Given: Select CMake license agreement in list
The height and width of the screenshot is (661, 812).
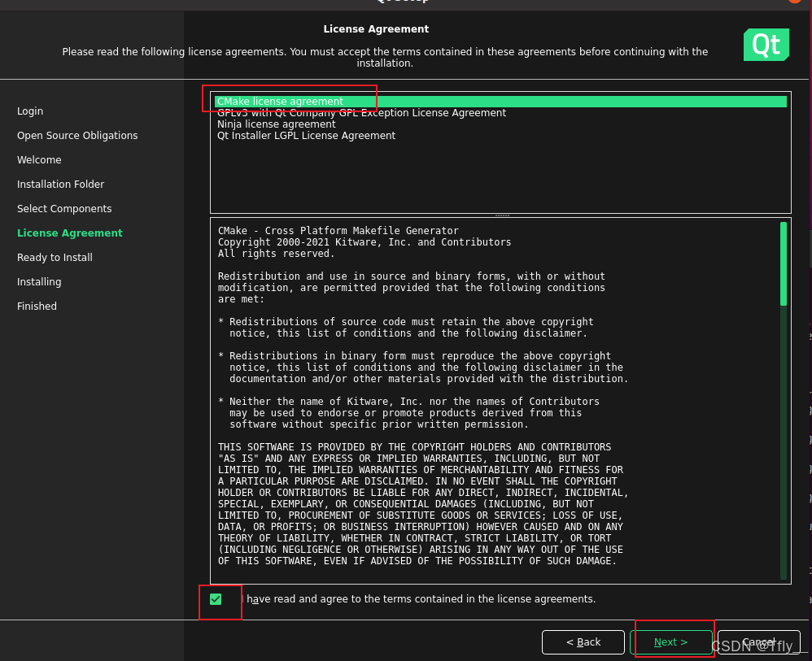Looking at the screenshot, I should tap(281, 102).
